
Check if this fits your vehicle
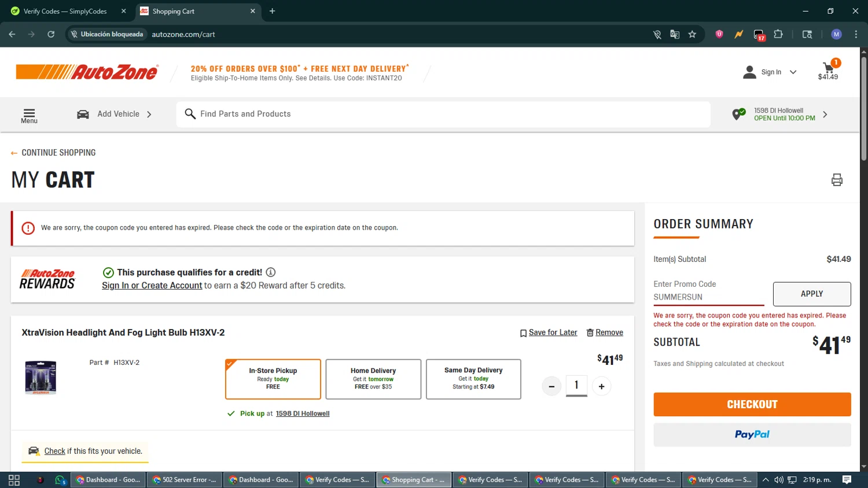(55, 451)
